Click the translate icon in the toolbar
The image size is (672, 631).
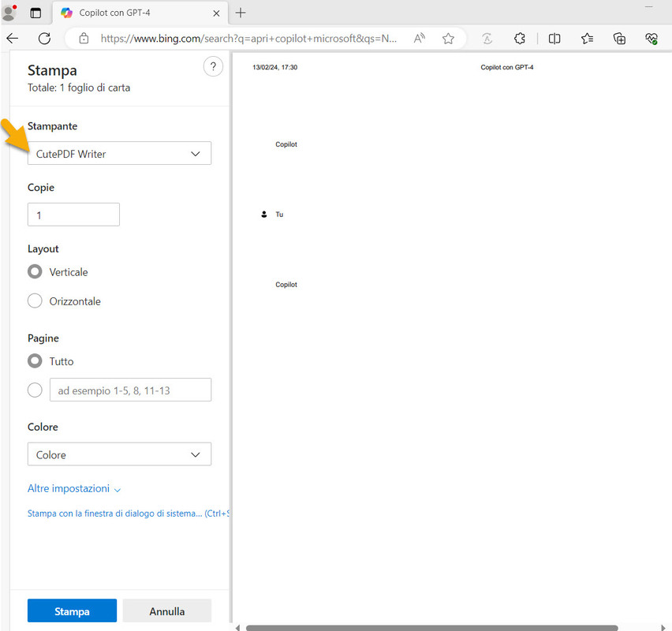(487, 39)
